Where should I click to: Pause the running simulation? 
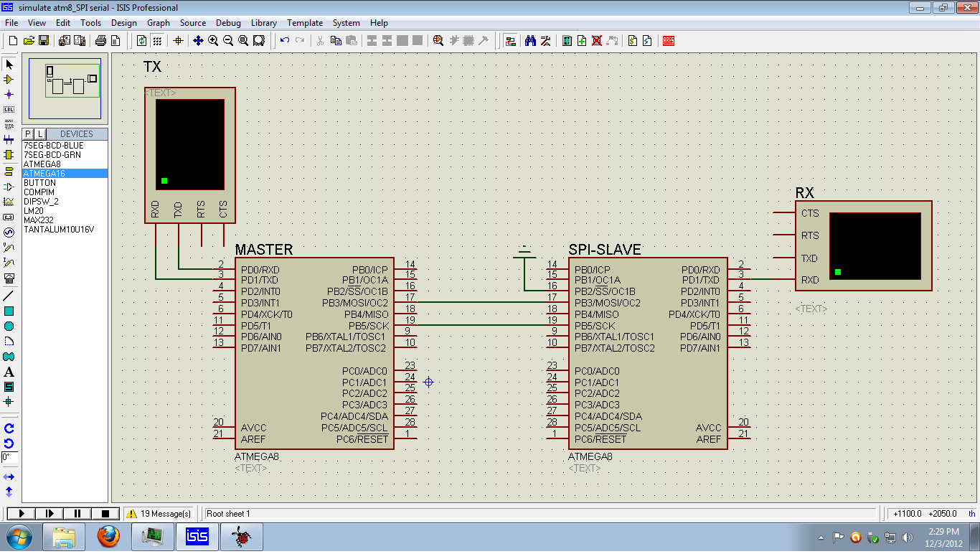tap(76, 513)
